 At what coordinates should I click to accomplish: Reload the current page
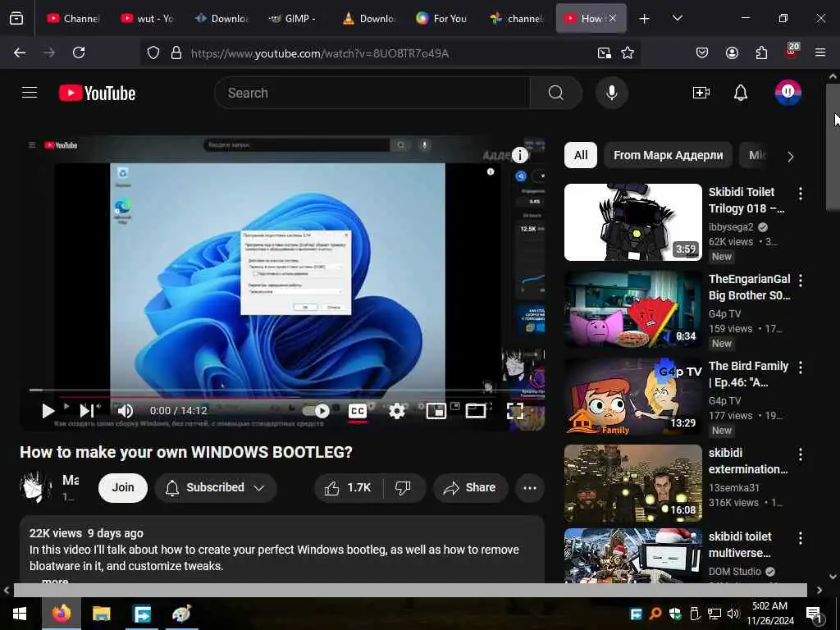click(79, 52)
